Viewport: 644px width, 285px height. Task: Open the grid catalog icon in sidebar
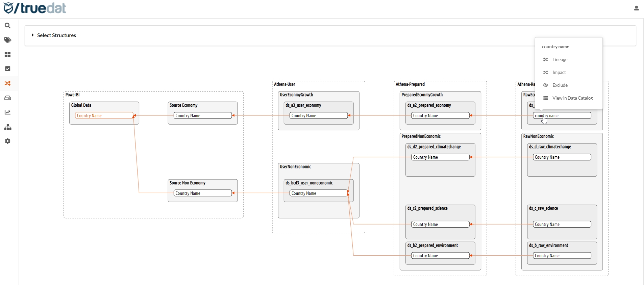tap(8, 55)
